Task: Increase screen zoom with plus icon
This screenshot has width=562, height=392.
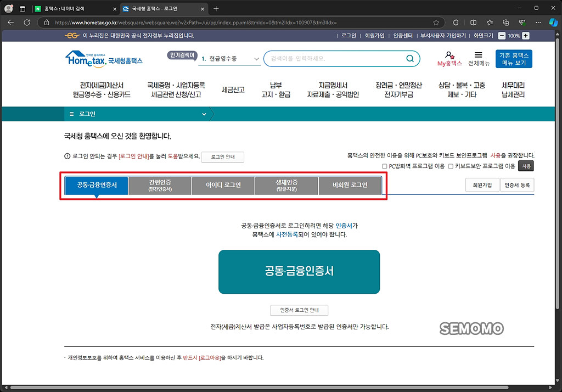Action: coord(525,36)
